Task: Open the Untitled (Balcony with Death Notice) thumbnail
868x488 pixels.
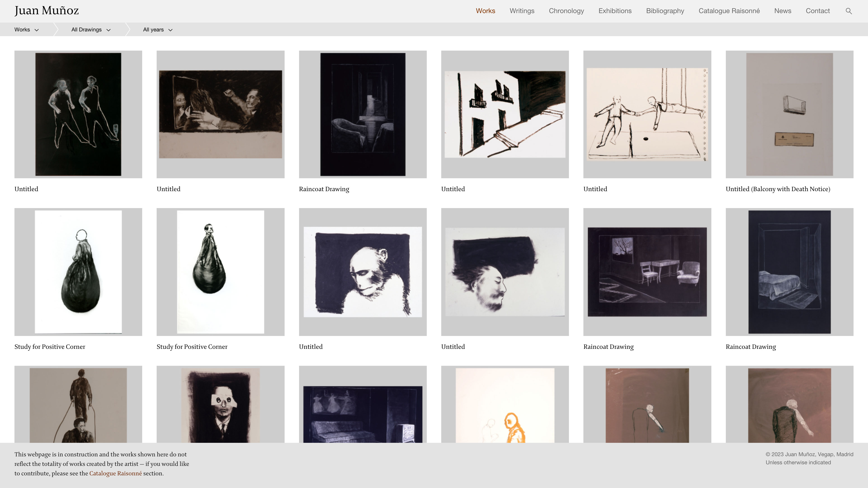Action: pos(789,114)
